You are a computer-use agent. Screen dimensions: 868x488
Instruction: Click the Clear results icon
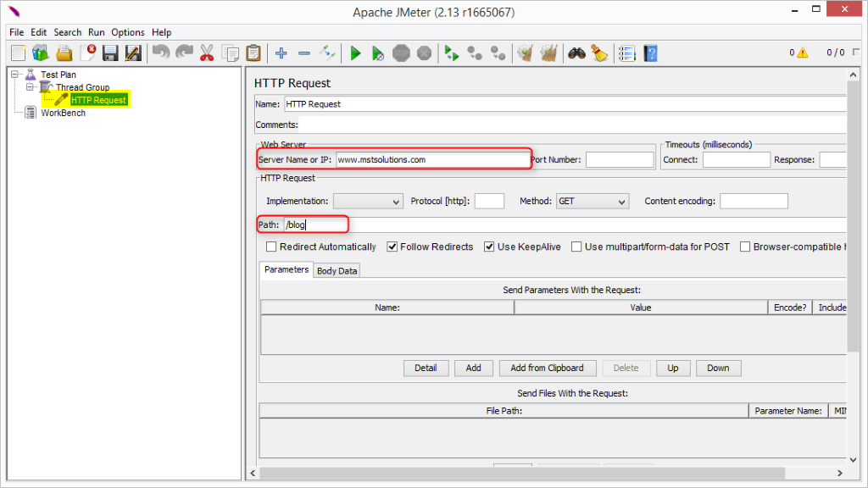click(526, 53)
